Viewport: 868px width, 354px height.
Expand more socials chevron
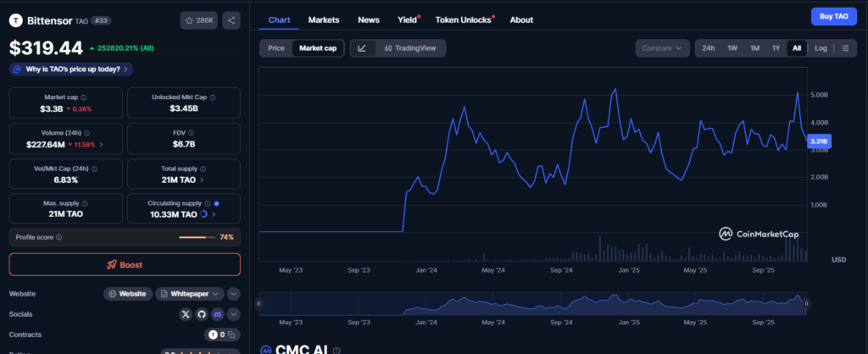point(233,314)
